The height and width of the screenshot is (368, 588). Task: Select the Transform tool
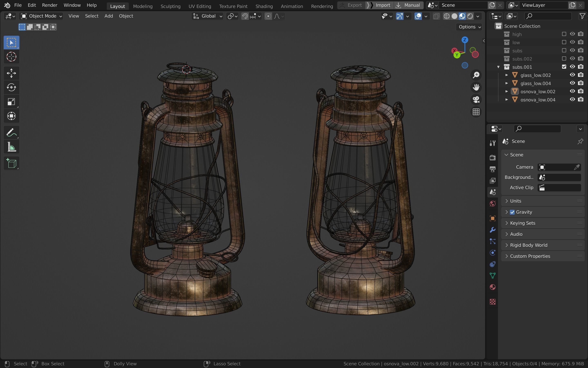coord(11,116)
